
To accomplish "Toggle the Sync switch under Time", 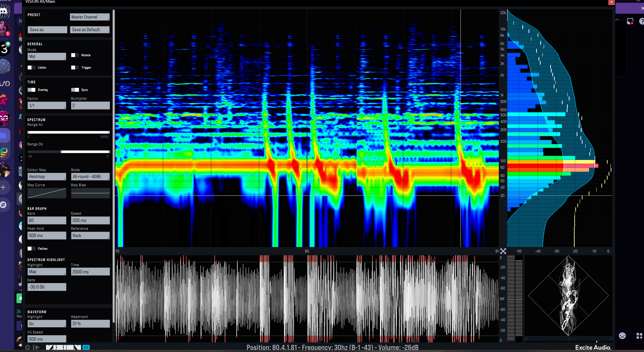I will point(75,90).
